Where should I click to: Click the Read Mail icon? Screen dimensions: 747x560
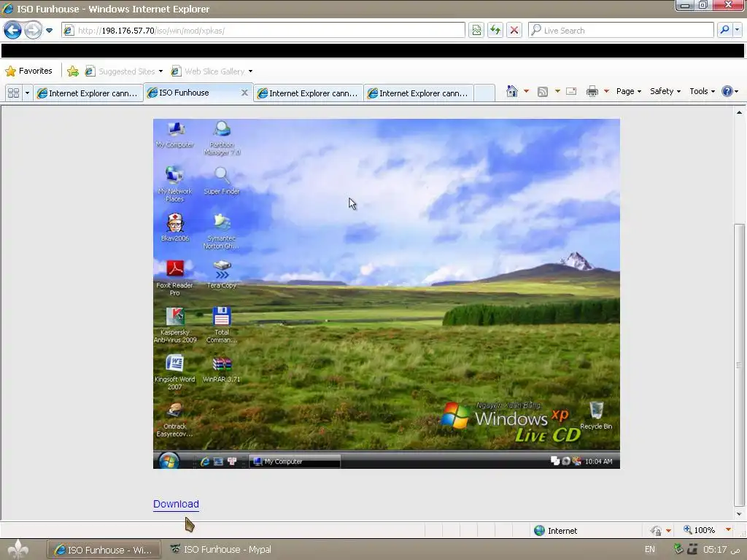pyautogui.click(x=571, y=91)
